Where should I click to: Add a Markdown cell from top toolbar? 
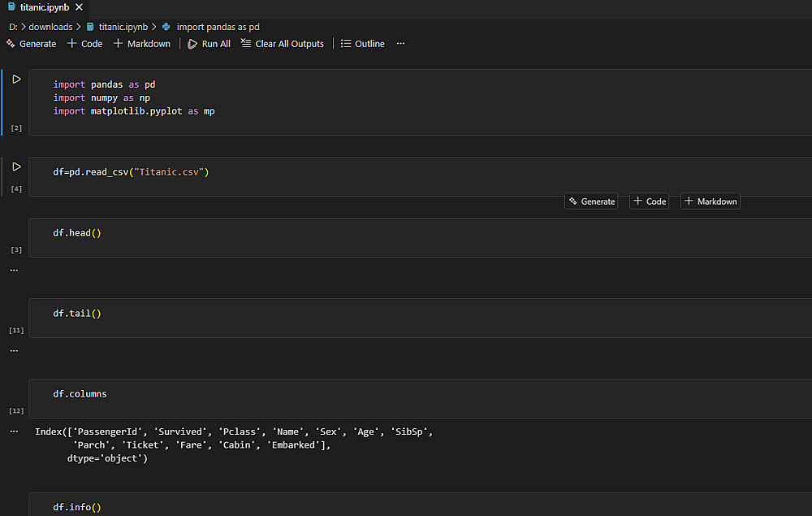point(142,44)
